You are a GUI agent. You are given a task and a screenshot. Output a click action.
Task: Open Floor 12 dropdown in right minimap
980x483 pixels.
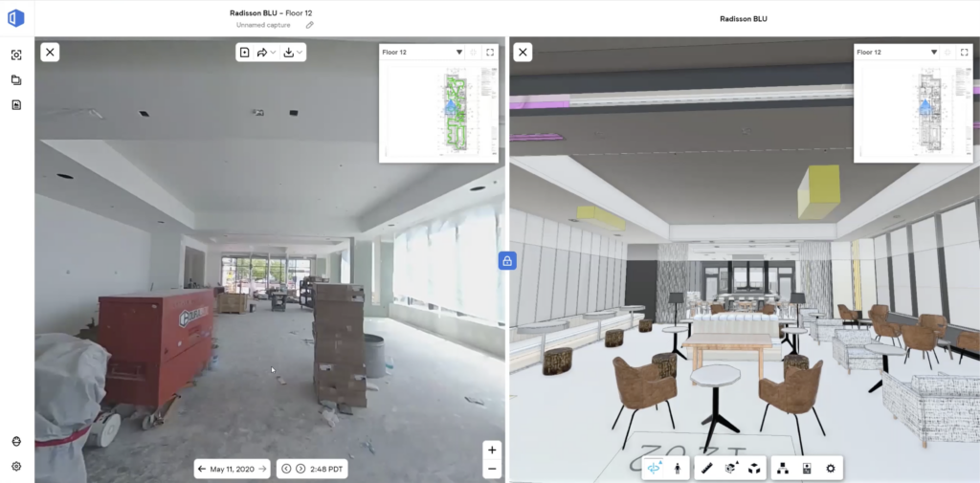(933, 53)
